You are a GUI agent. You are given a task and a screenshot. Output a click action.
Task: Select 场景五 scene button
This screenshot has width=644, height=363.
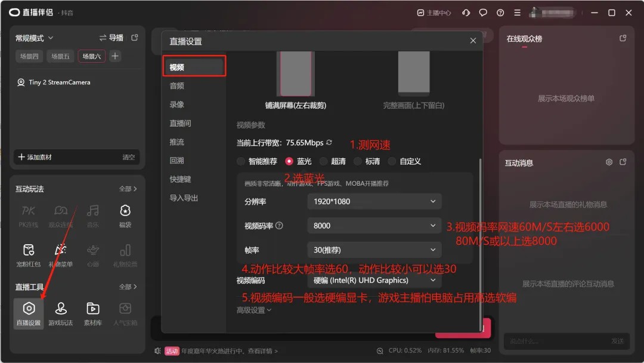point(60,56)
